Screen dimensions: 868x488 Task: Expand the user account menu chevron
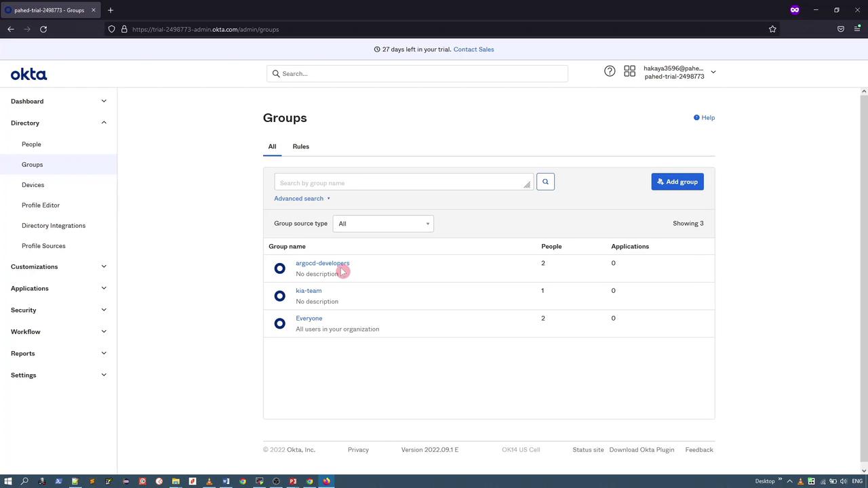(713, 72)
